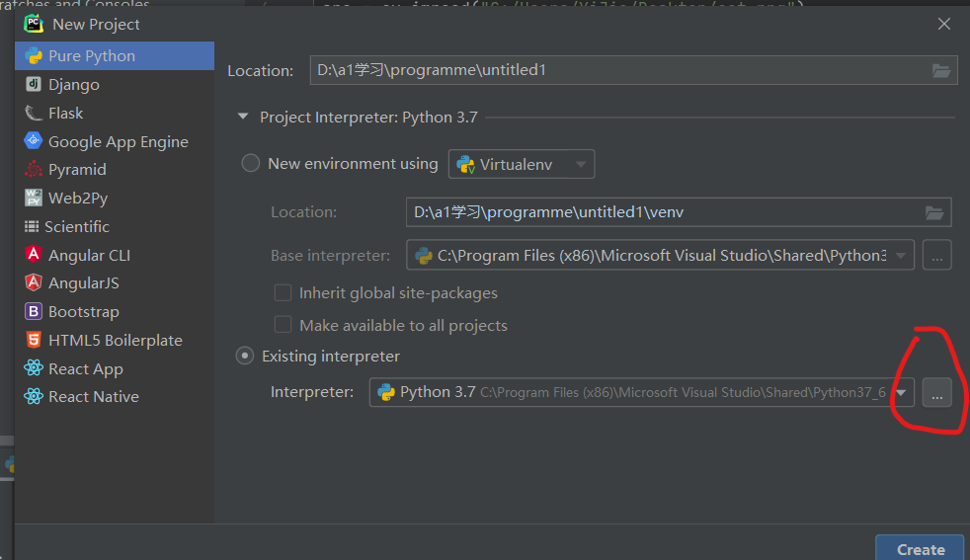The height and width of the screenshot is (560, 970).
Task: Click the Web2Py icon in sidebar
Action: pos(34,198)
